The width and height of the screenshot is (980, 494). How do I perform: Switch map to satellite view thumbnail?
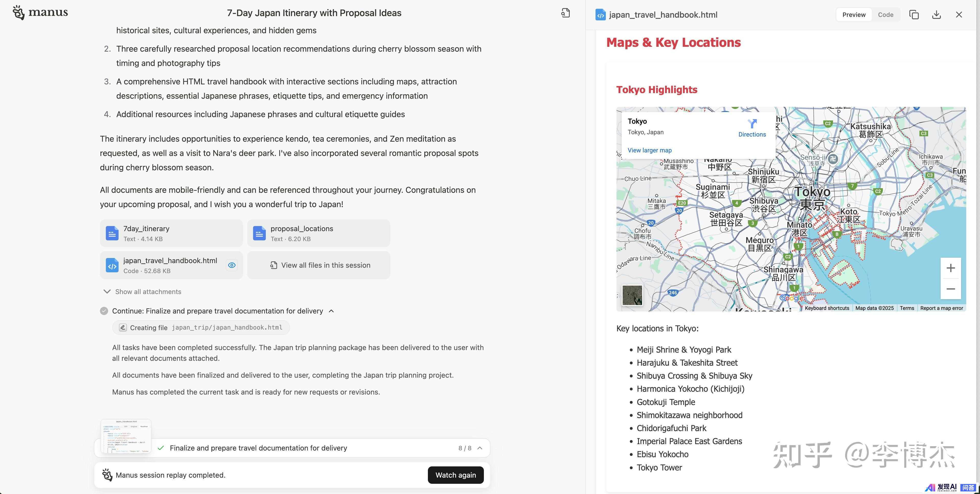632,295
